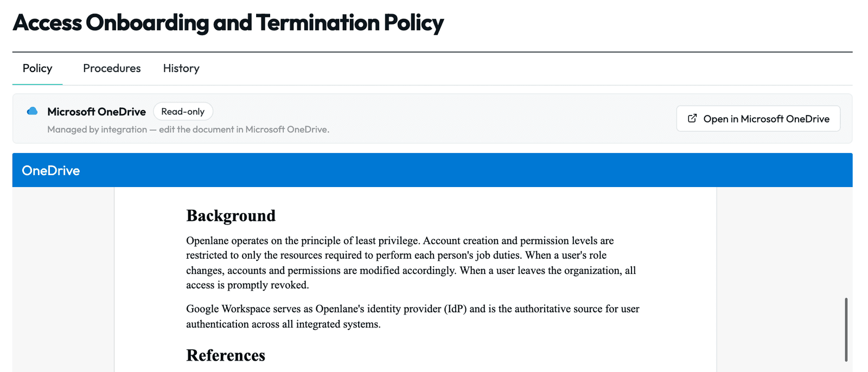Click the empty blue OneDrive header bar
Viewport: 868px width, 372px height.
467,170
